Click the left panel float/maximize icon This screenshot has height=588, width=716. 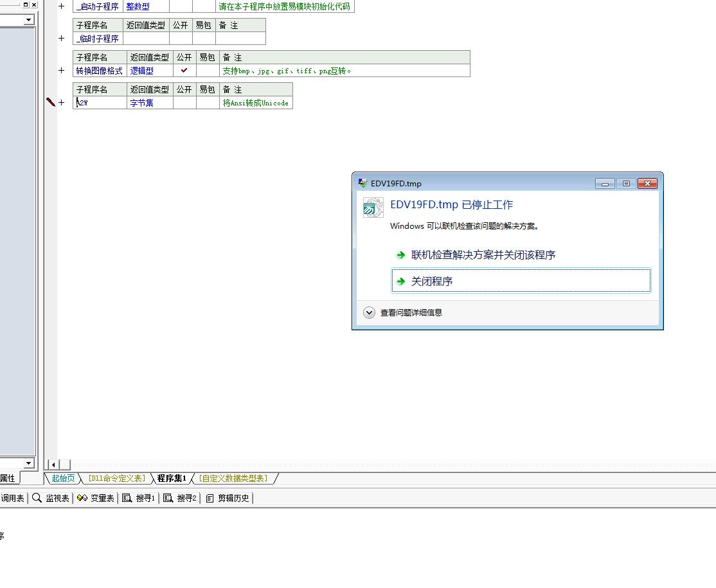26,4
